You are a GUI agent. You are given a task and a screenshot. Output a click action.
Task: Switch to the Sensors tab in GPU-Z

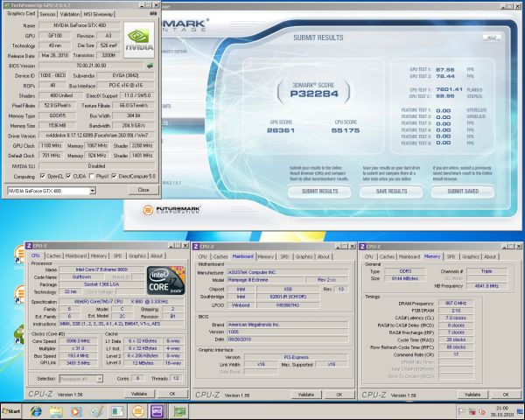[48, 15]
